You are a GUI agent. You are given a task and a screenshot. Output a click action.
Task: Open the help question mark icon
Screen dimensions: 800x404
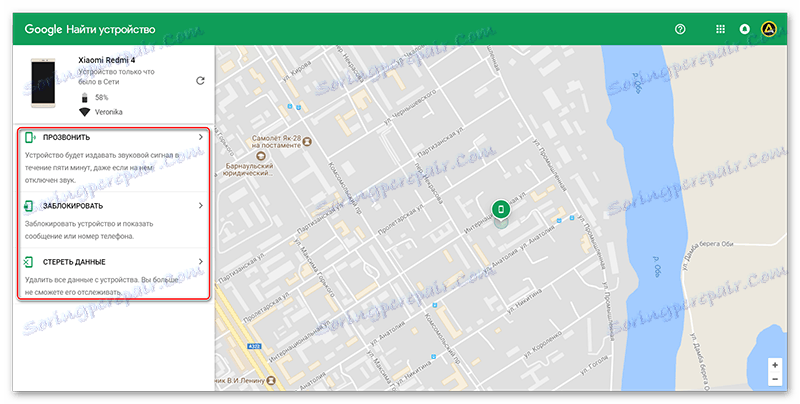tap(680, 29)
